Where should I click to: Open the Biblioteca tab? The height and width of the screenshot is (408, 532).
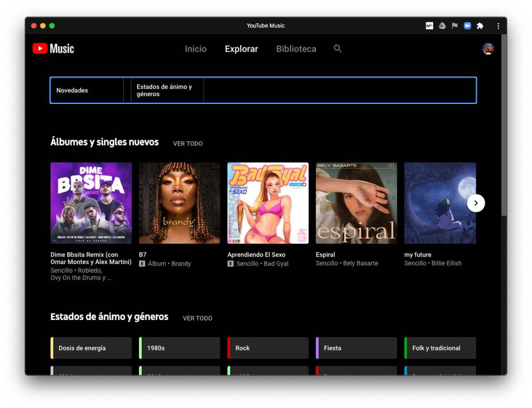(x=296, y=49)
